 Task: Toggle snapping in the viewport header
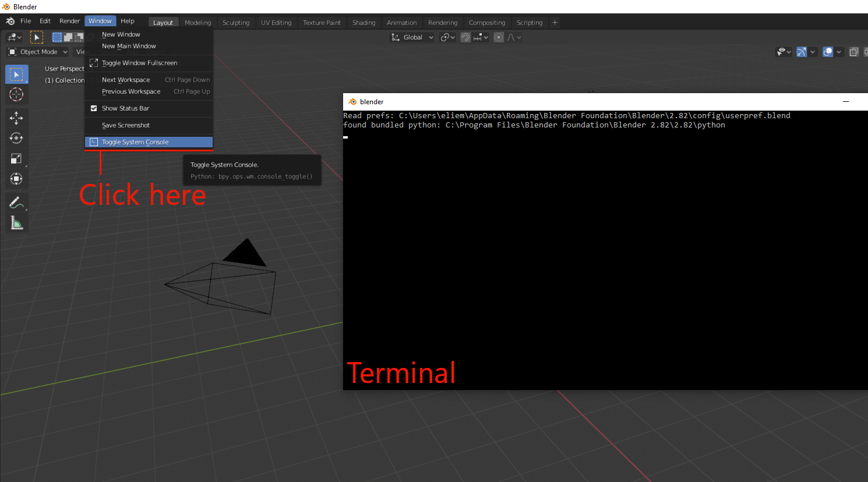[x=465, y=37]
